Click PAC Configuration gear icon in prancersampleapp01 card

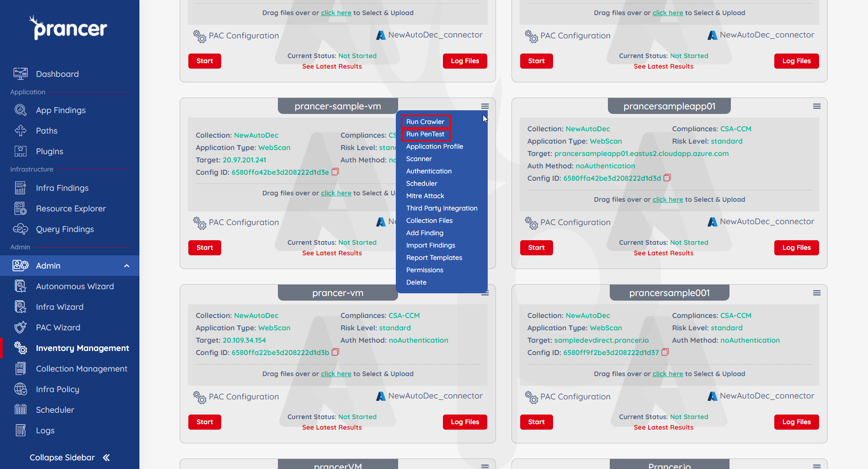point(531,223)
